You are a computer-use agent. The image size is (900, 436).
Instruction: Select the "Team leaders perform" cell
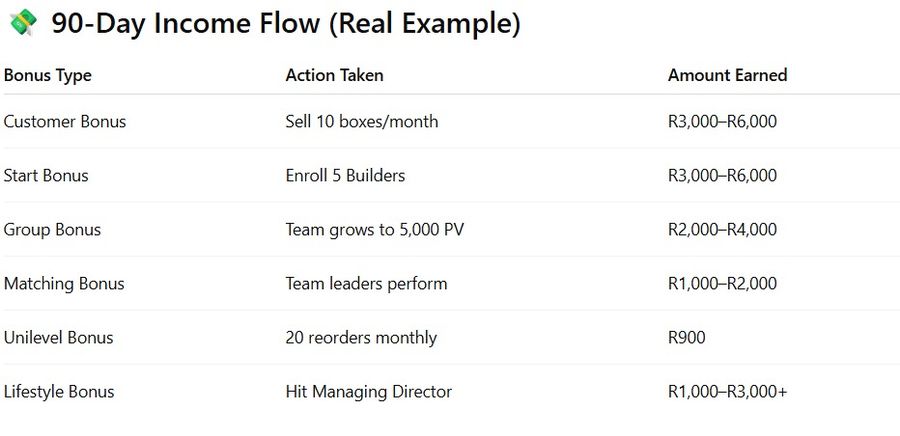(x=366, y=284)
